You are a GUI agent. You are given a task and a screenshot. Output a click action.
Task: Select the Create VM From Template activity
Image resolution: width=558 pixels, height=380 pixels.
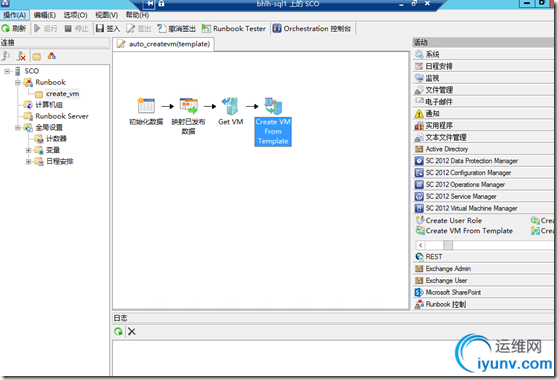pos(273,121)
